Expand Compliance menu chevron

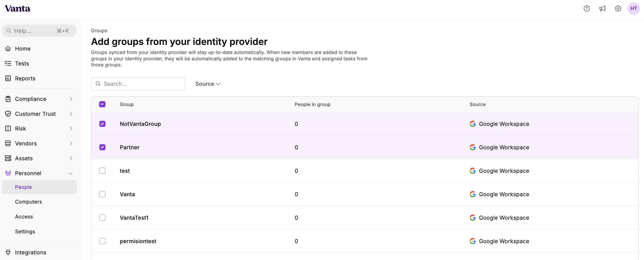click(x=71, y=99)
